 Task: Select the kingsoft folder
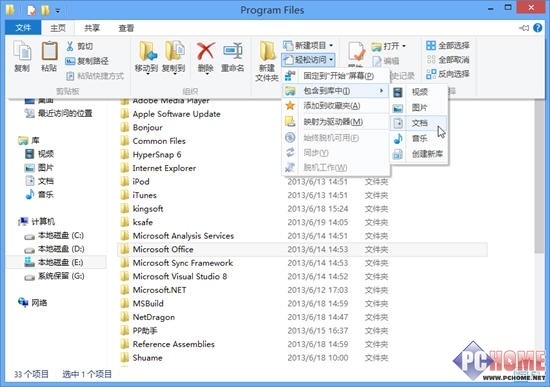tap(142, 209)
